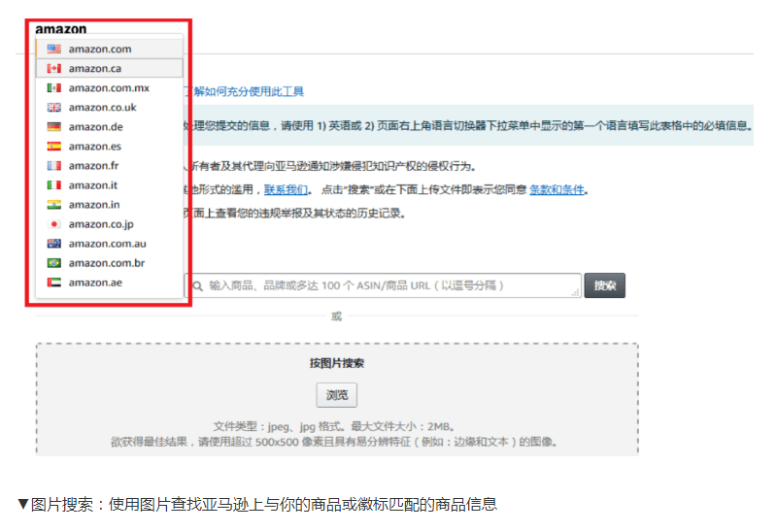Open the 了解如何充分使用此工具 link

(248, 91)
